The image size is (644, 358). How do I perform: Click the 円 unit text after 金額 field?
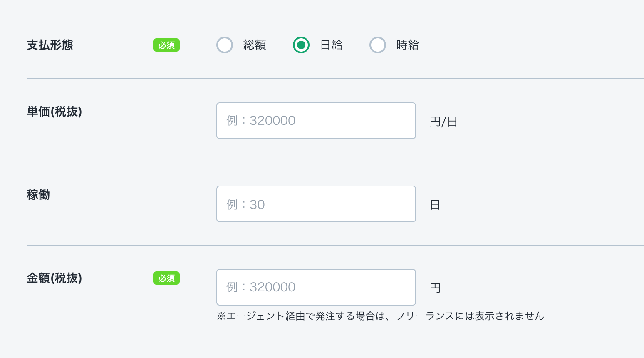pyautogui.click(x=435, y=288)
